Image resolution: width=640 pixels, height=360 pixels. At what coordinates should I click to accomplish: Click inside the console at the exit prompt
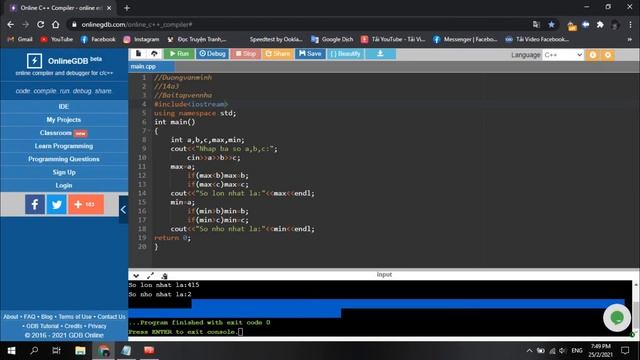(x=240, y=332)
